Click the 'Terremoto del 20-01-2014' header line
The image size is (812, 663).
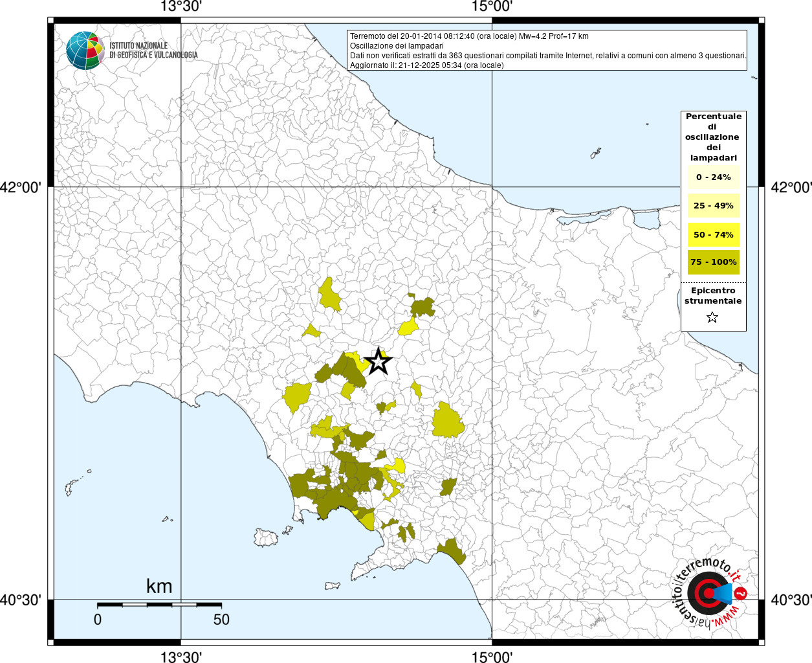[469, 36]
